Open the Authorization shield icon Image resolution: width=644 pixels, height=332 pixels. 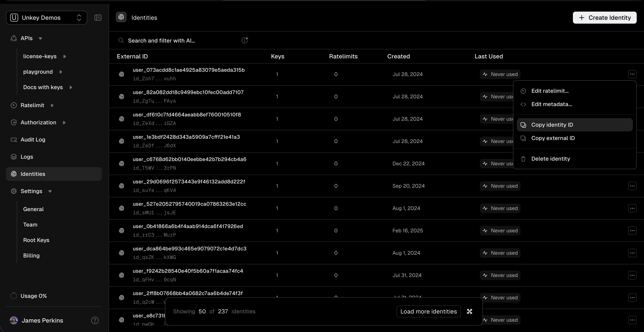pyautogui.click(x=14, y=122)
